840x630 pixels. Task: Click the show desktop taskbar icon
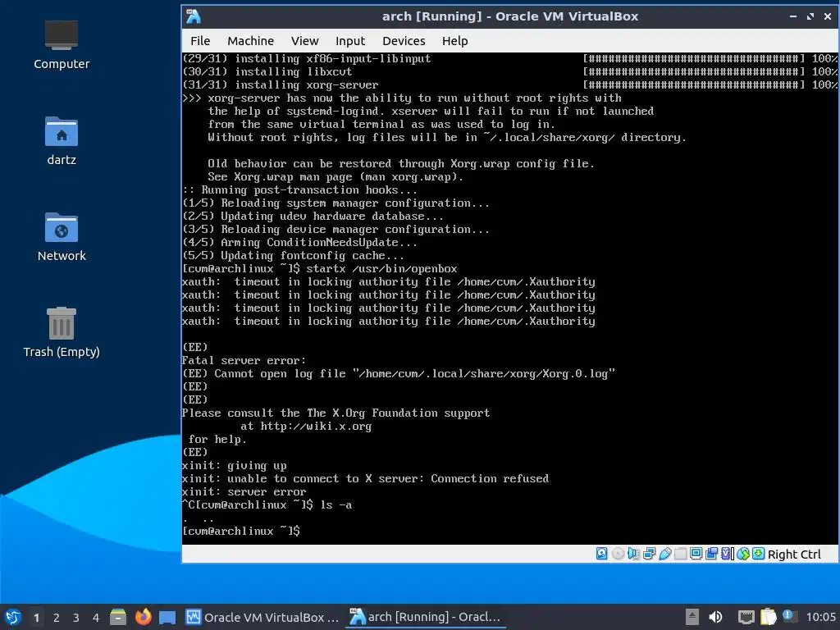click(167, 617)
